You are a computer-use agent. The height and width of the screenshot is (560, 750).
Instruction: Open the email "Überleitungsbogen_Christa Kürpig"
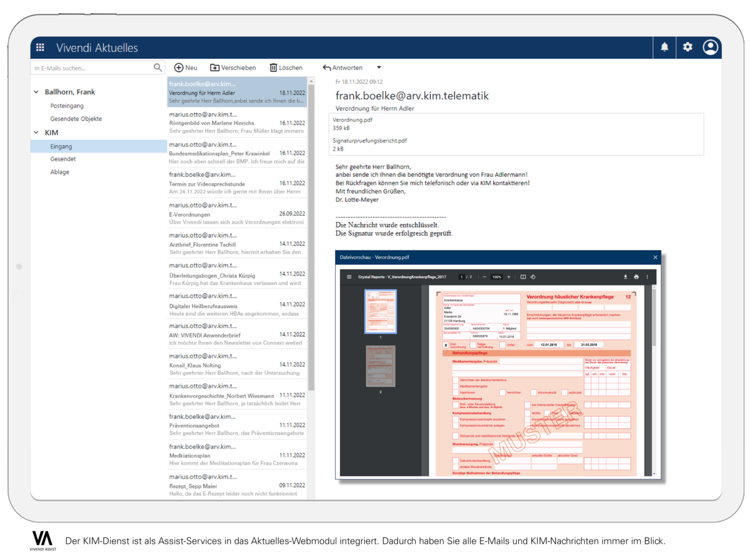237,274
